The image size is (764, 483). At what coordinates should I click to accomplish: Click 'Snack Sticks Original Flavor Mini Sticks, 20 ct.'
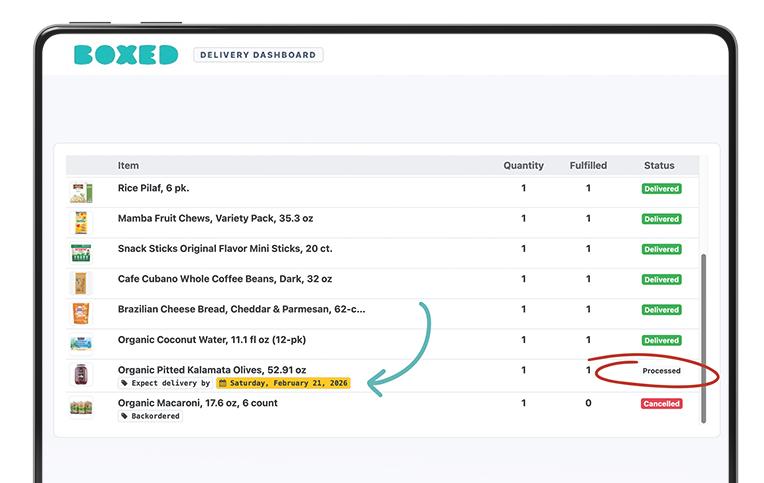click(225, 249)
